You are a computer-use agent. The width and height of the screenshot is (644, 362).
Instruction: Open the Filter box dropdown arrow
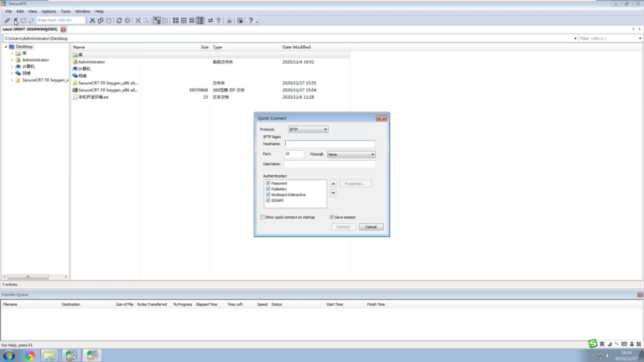tap(640, 39)
